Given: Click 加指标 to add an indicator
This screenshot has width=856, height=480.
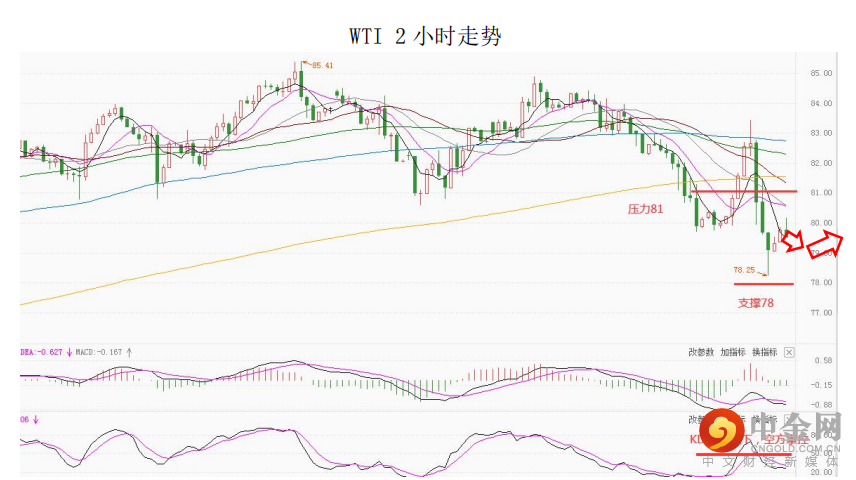Looking at the screenshot, I should [734, 352].
